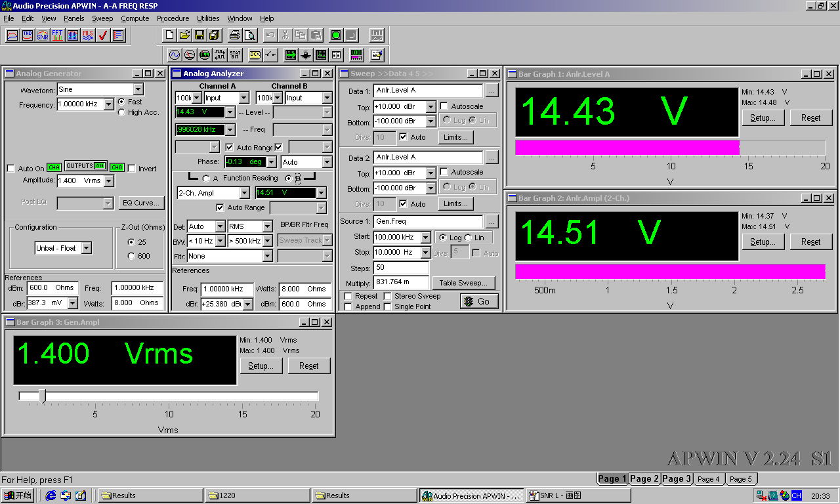Enable the Stereo Sweep checkbox
Image resolution: width=840 pixels, height=504 pixels.
pyautogui.click(x=388, y=296)
